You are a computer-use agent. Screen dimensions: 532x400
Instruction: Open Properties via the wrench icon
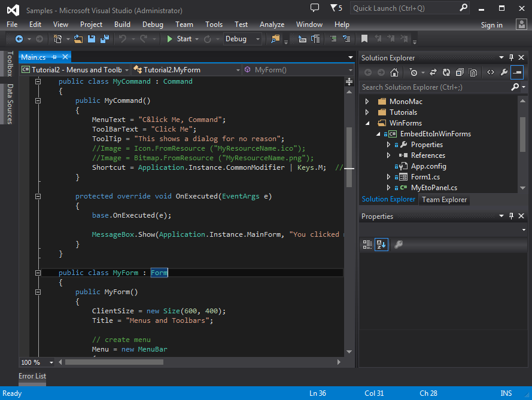(x=503, y=72)
